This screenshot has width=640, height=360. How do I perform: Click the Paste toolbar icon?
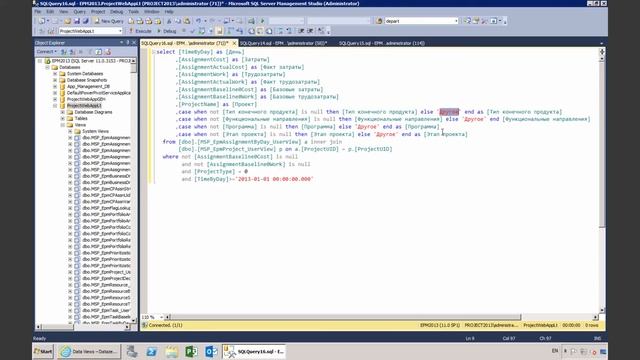pyautogui.click(x=187, y=21)
